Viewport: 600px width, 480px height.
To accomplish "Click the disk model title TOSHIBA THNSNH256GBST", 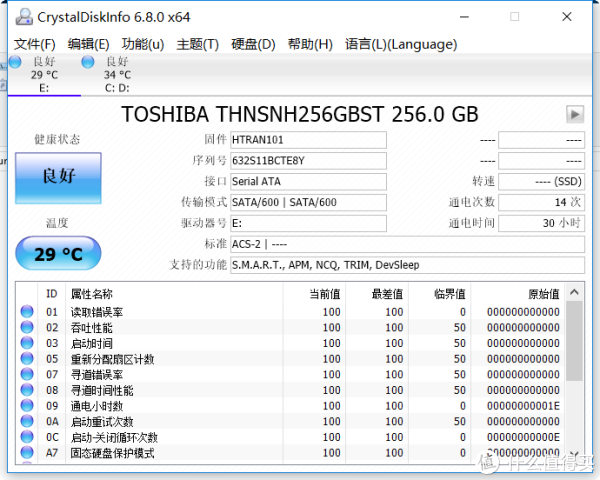I will 300,114.
